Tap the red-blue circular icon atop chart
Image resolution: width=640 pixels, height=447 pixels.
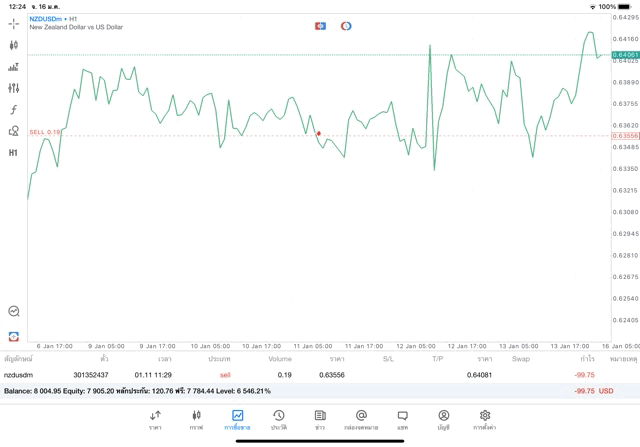(346, 26)
